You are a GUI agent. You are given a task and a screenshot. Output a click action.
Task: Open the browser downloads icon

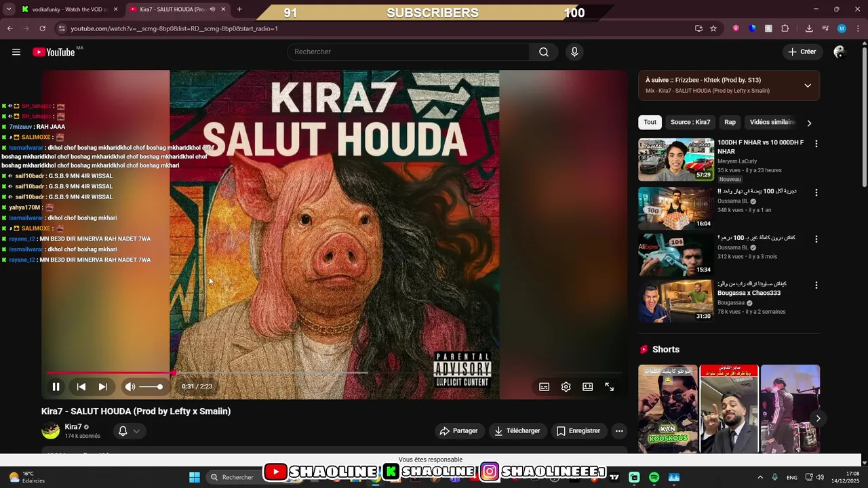point(809,28)
